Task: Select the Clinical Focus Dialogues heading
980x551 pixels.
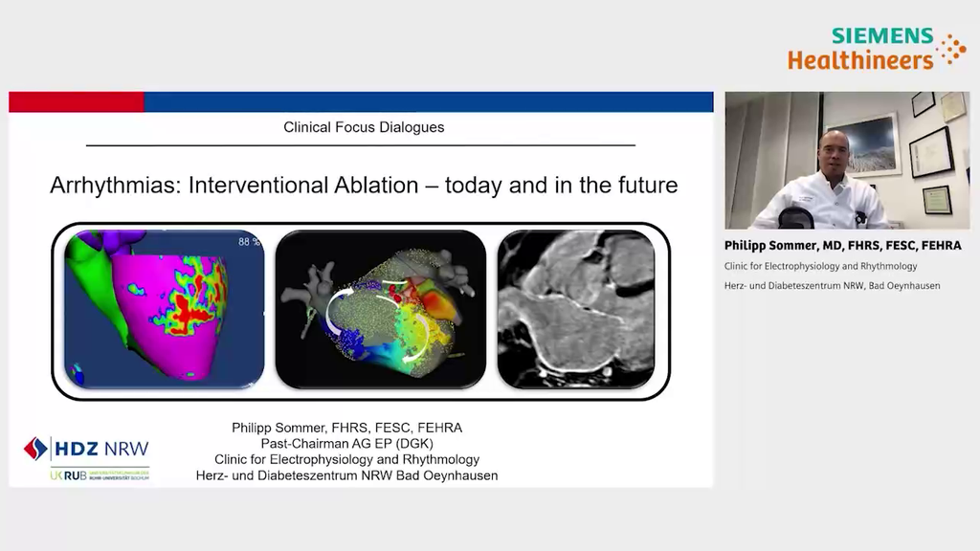Action: click(x=363, y=126)
